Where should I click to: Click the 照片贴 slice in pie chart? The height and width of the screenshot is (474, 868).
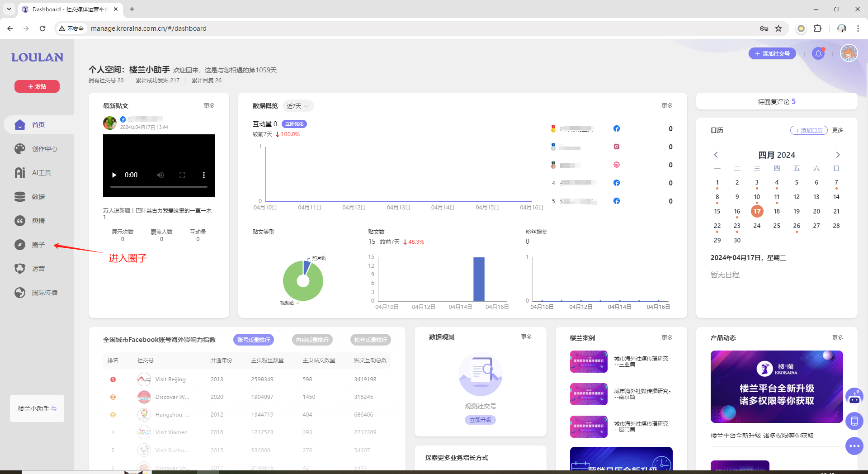pyautogui.click(x=307, y=267)
